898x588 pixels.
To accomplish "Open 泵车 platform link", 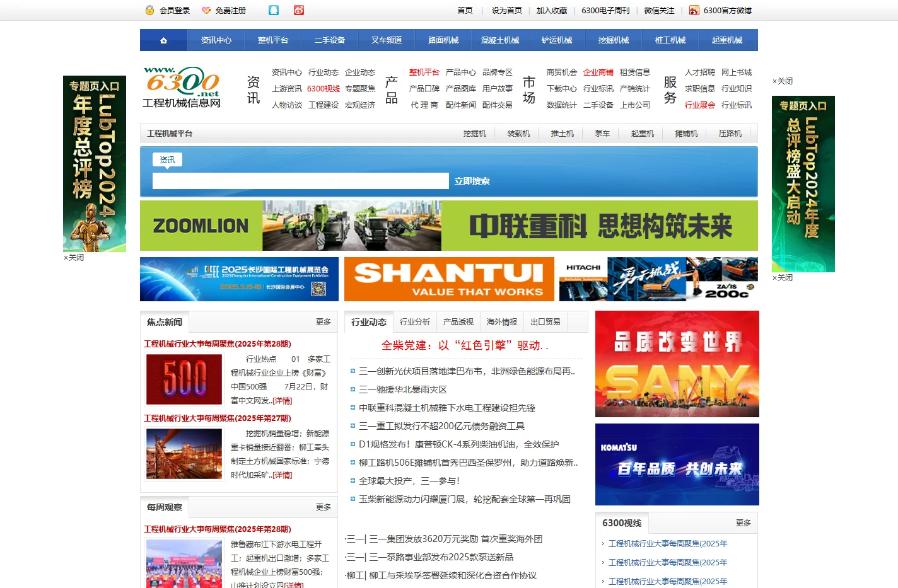I will pos(602,134).
